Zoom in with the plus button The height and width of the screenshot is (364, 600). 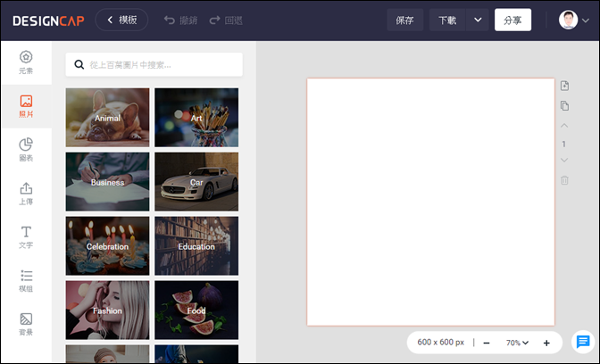pyautogui.click(x=546, y=343)
